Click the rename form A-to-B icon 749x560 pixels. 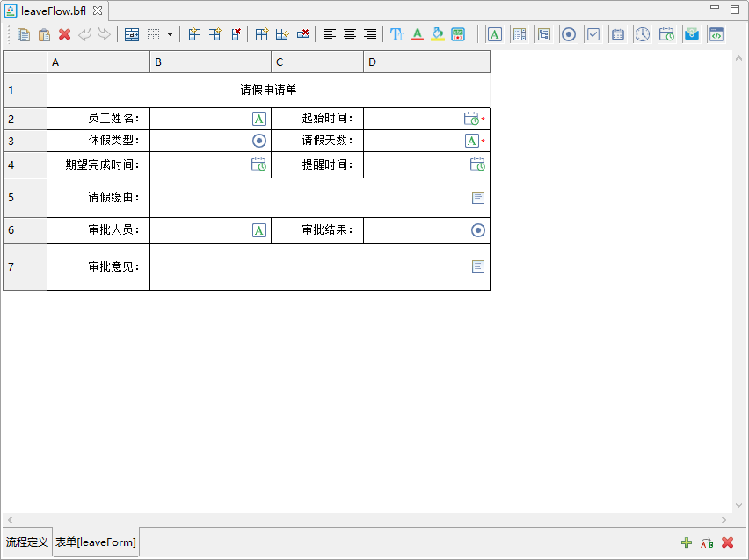pyautogui.click(x=707, y=542)
